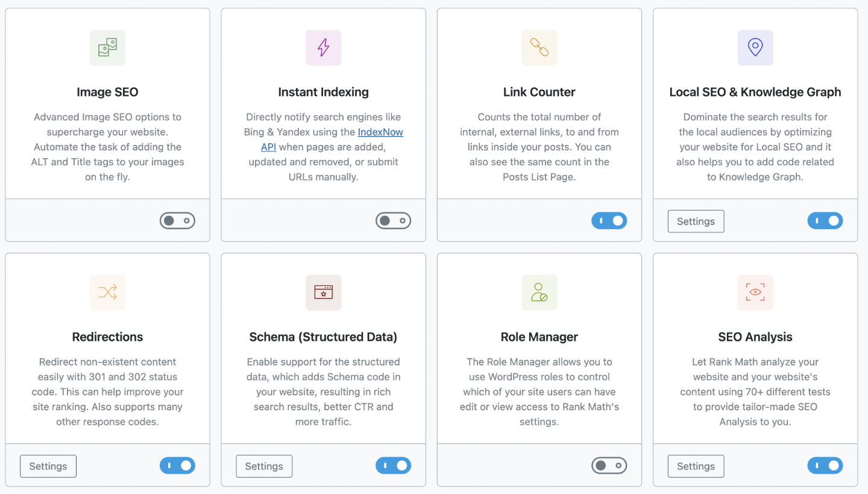Click the Local SEO map pin icon
The width and height of the screenshot is (868, 494).
click(755, 48)
